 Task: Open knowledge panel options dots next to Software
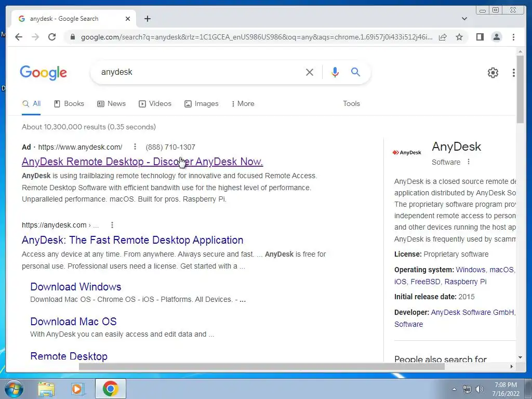tap(469, 162)
